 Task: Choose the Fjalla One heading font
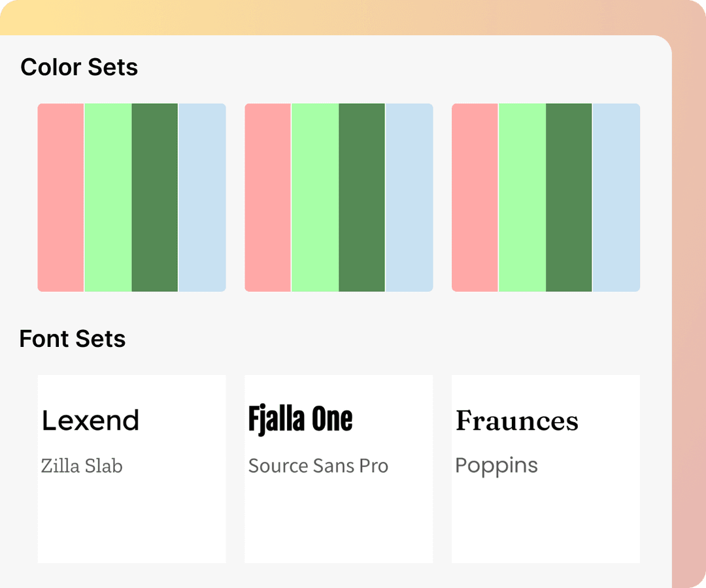tap(301, 419)
